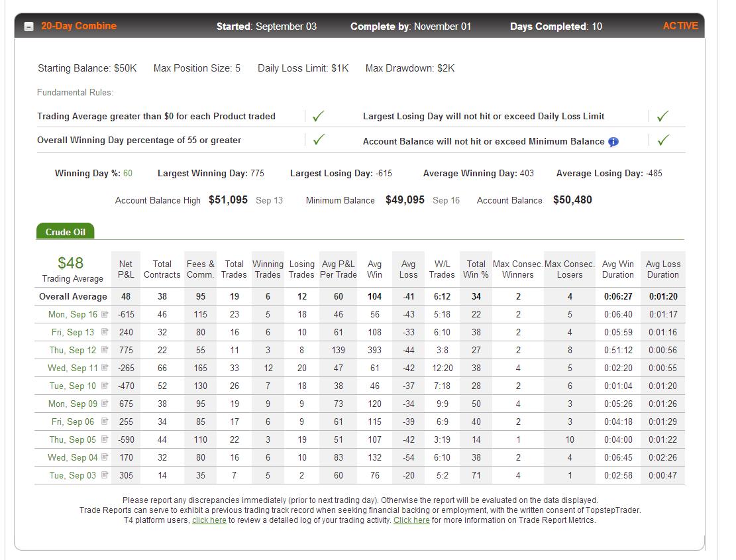The image size is (736, 560).
Task: Open the Wed, Sep 04 daily report
Action: point(73,458)
